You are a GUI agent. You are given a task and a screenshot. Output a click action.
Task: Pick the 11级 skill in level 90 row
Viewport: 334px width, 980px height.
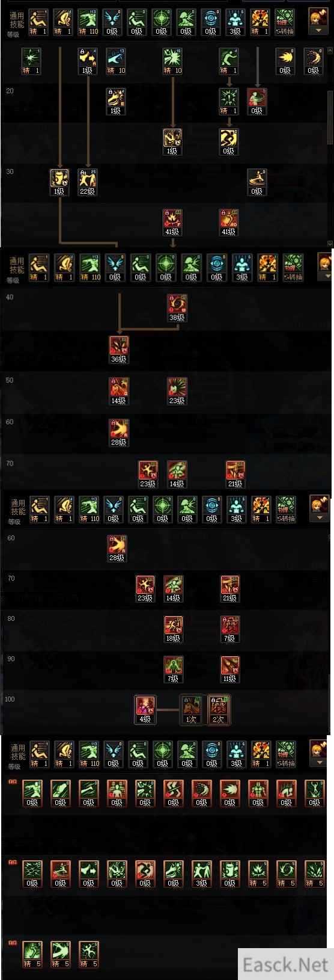(x=229, y=669)
